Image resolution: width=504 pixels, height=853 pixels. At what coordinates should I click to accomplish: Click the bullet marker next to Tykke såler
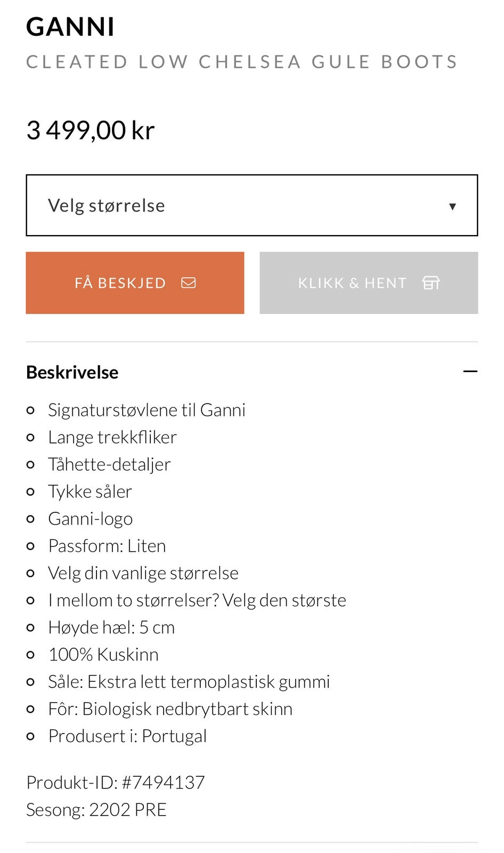pyautogui.click(x=30, y=492)
